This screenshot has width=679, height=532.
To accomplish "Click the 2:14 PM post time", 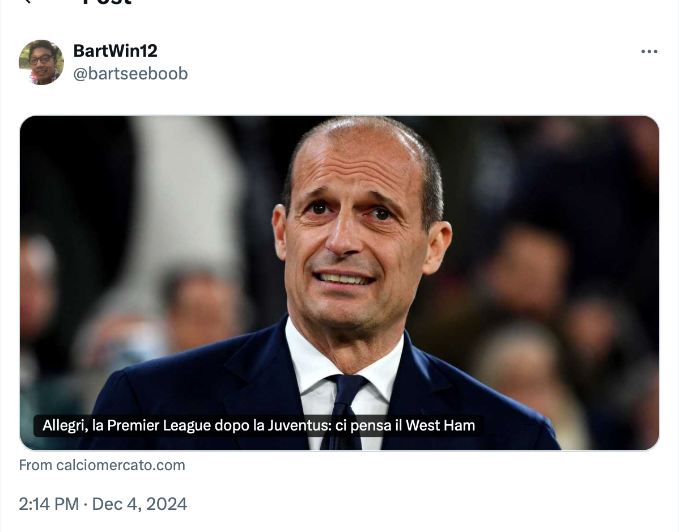I will point(49,504).
